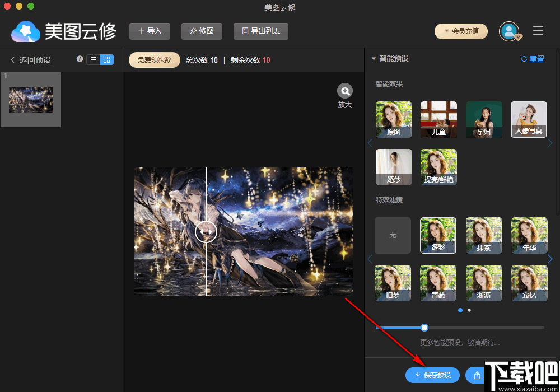Open the hamburger main menu
Screen dimensions: 560x392
(538, 31)
